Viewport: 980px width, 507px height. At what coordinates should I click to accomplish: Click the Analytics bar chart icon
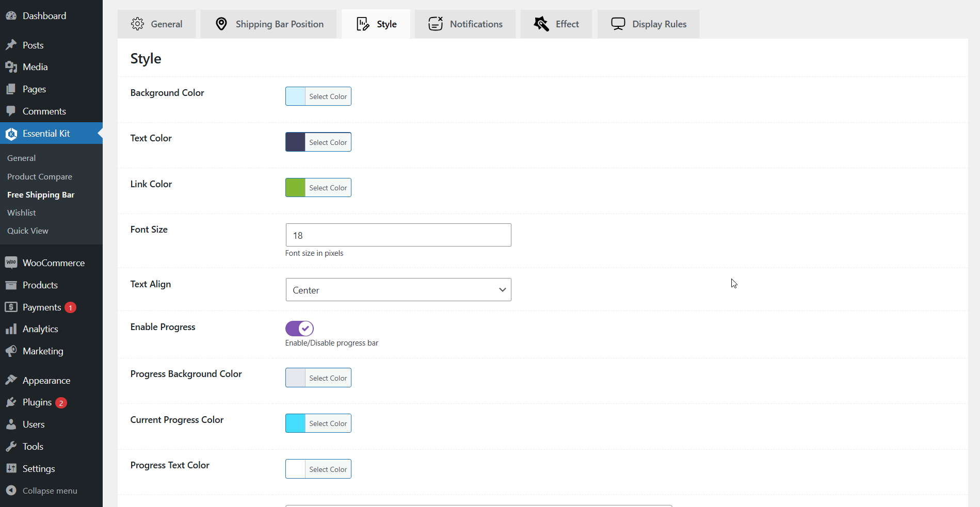coord(11,329)
